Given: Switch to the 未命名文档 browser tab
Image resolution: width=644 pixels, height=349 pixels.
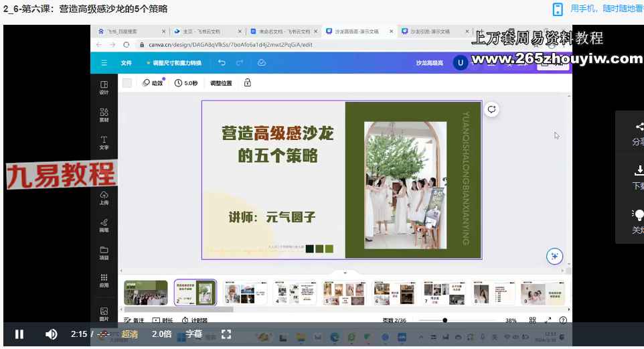Looking at the screenshot, I should 283,31.
